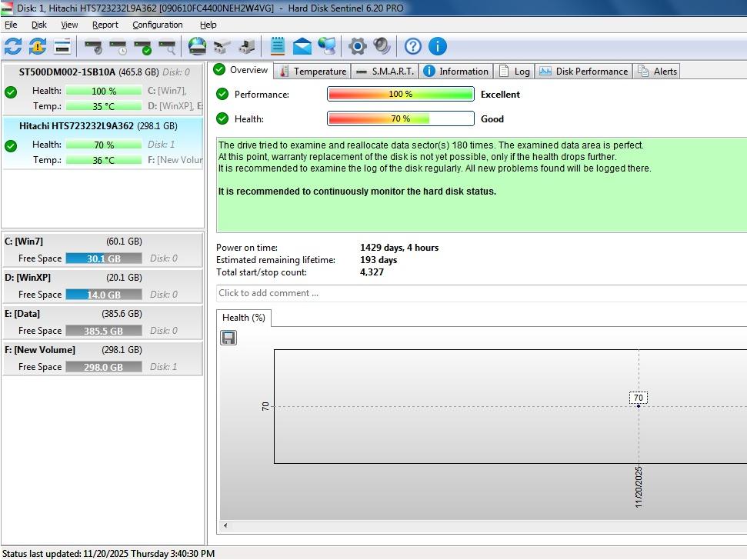Click the comment field to add a note
Screen dimensions: 747x560
pyautogui.click(x=477, y=293)
